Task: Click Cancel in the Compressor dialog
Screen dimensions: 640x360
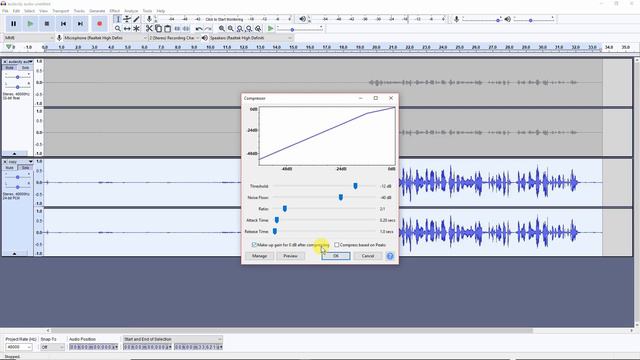Action: 368,256
